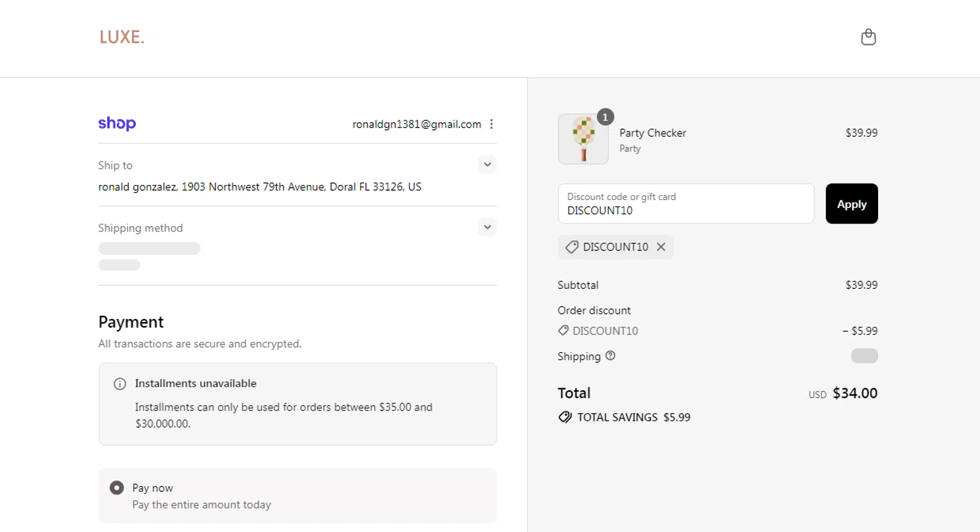Image resolution: width=980 pixels, height=532 pixels.
Task: Click the tag icon on DISCOUNT10 chip
Action: (572, 247)
